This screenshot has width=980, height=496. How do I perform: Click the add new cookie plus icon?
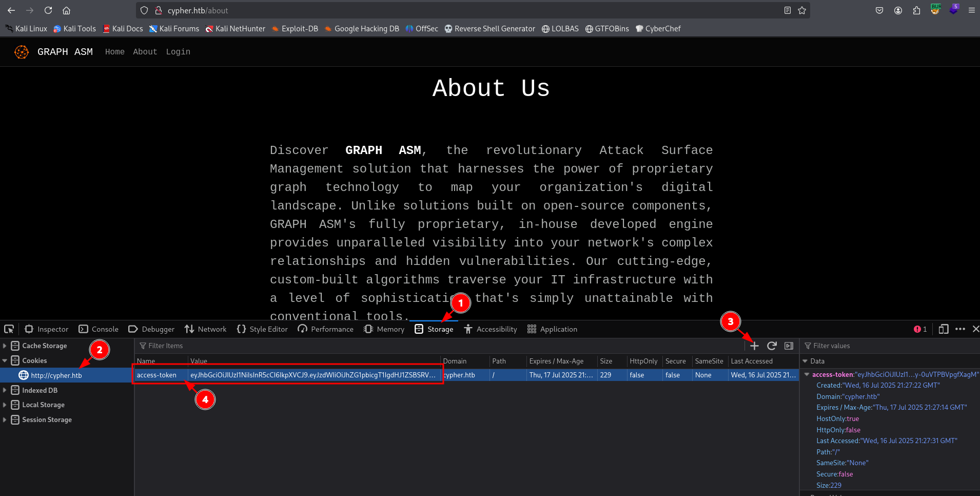754,346
